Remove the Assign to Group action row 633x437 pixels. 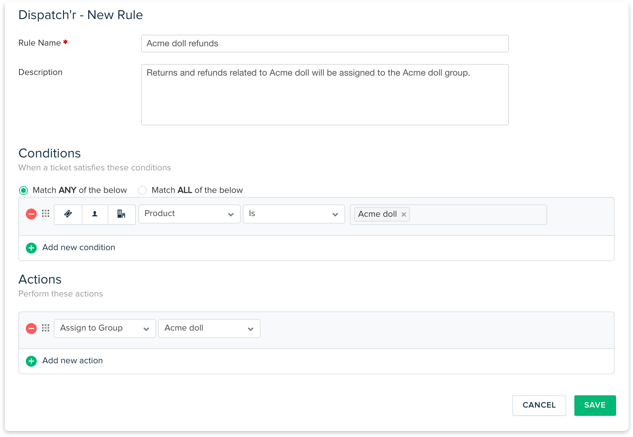(x=31, y=328)
